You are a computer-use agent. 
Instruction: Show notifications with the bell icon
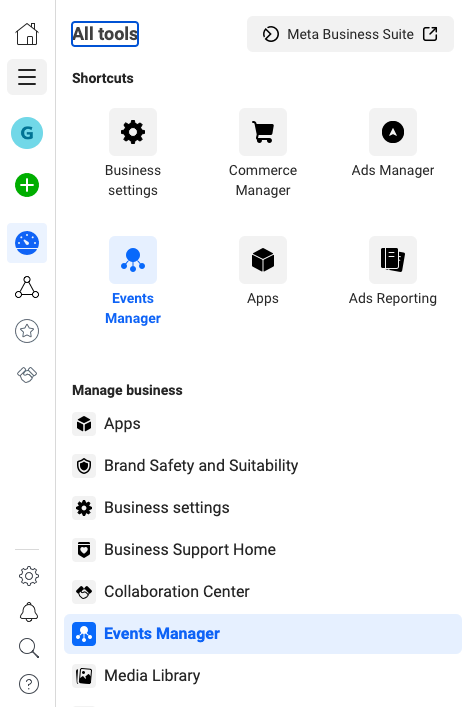29,612
